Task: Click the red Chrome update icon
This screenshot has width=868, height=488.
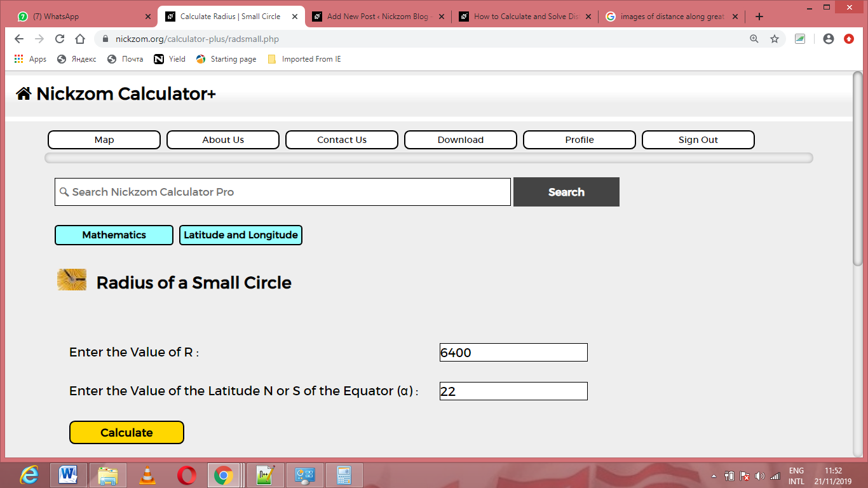Action: (849, 39)
